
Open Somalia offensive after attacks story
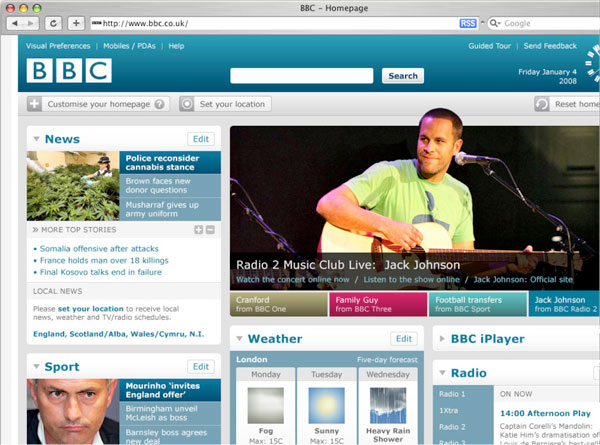(x=99, y=249)
